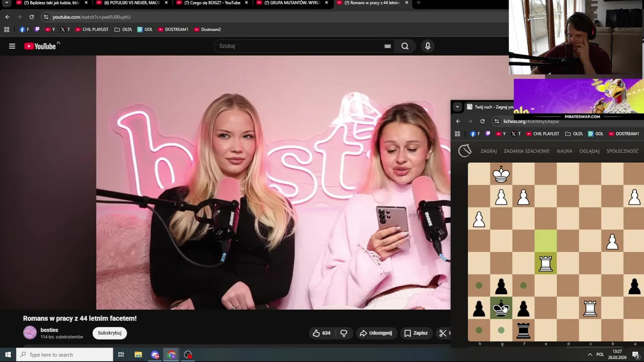Subscribe with the Subskrybuj button

(x=110, y=333)
